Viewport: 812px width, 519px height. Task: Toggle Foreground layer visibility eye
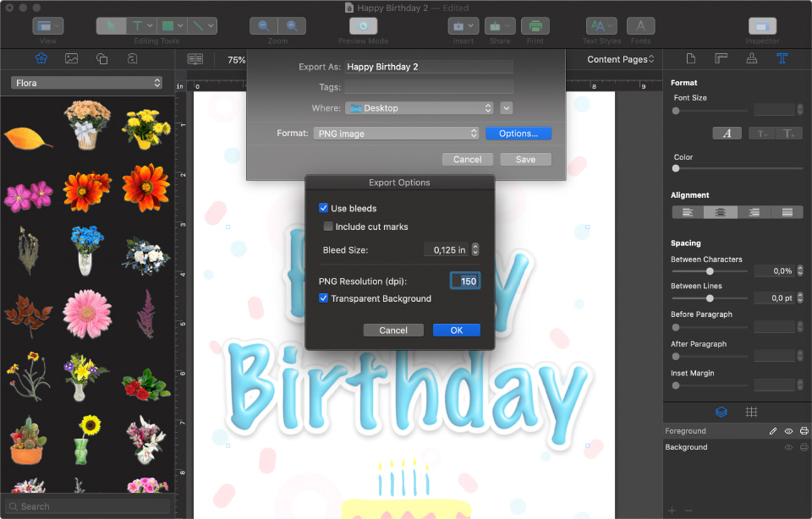pos(788,431)
